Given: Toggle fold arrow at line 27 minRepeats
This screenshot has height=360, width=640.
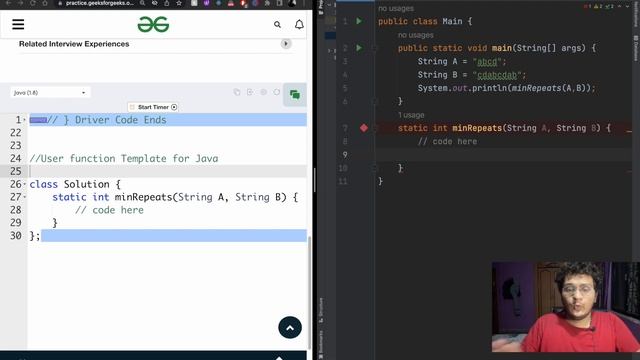Looking at the screenshot, I should (24, 197).
